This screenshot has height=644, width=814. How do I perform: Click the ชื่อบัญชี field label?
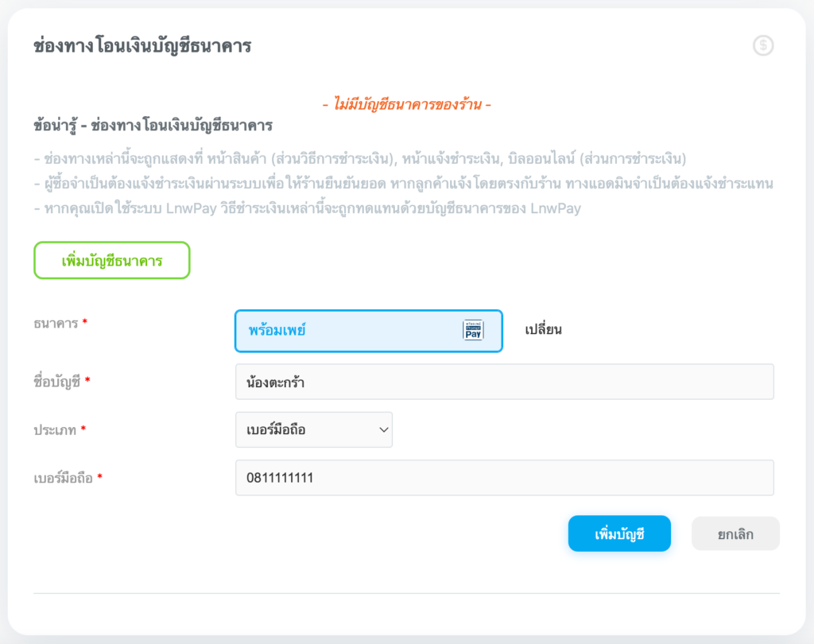tap(57, 382)
